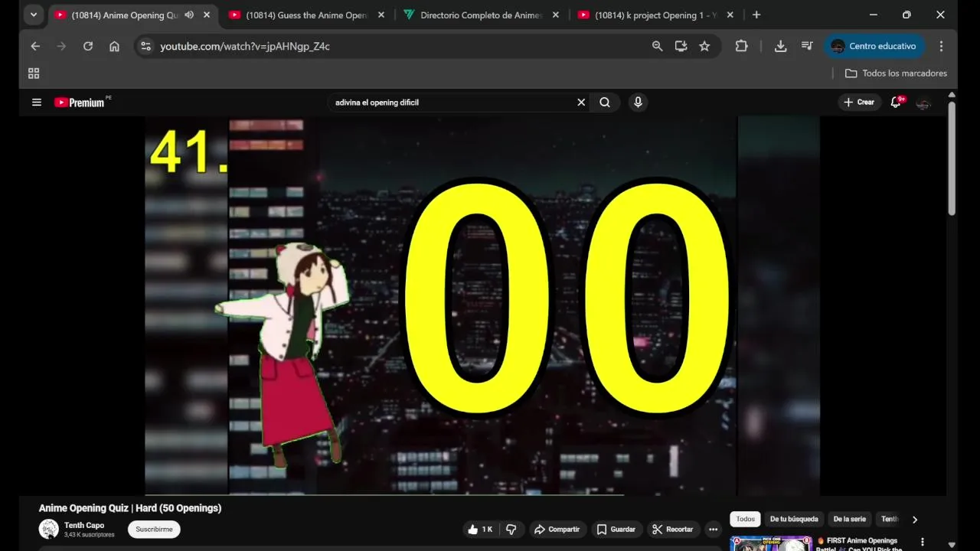Select the De tu búsqueda chip
Viewport: 980px width, 551px height.
pyautogui.click(x=794, y=519)
